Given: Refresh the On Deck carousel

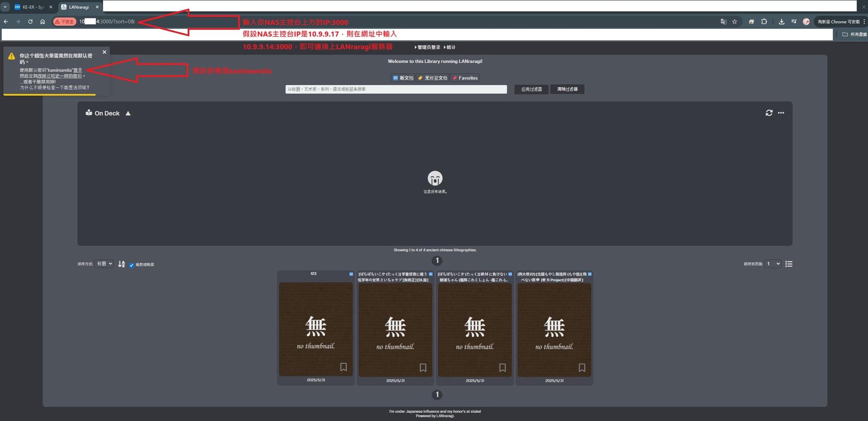Looking at the screenshot, I should coord(769,113).
